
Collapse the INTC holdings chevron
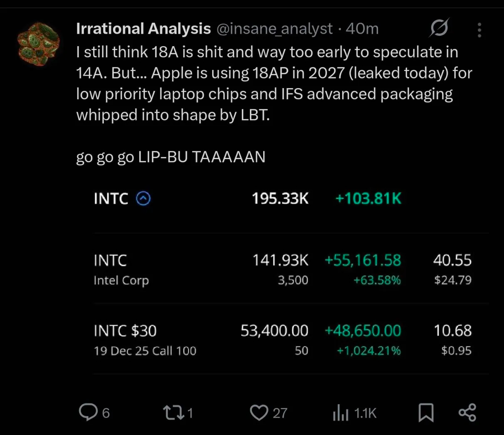(143, 199)
